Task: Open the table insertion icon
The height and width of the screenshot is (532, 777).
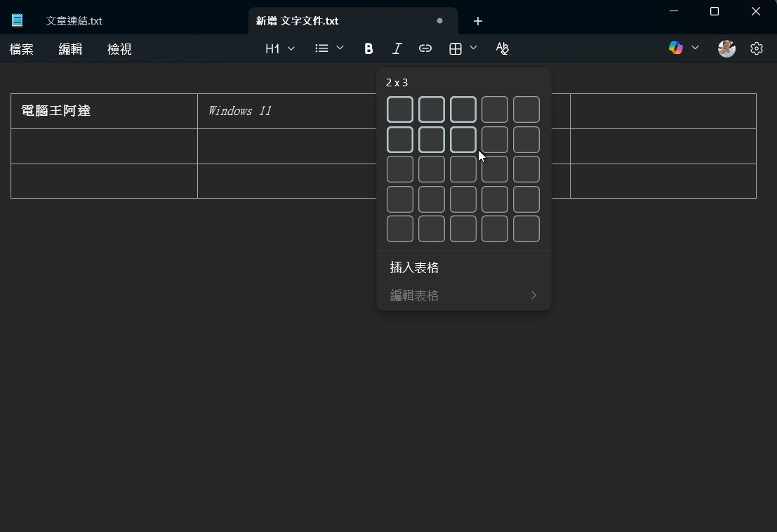Action: pos(455,48)
